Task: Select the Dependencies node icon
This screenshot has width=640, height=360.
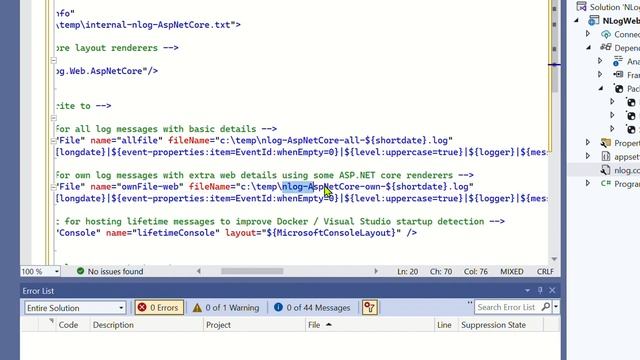Action: pyautogui.click(x=606, y=47)
